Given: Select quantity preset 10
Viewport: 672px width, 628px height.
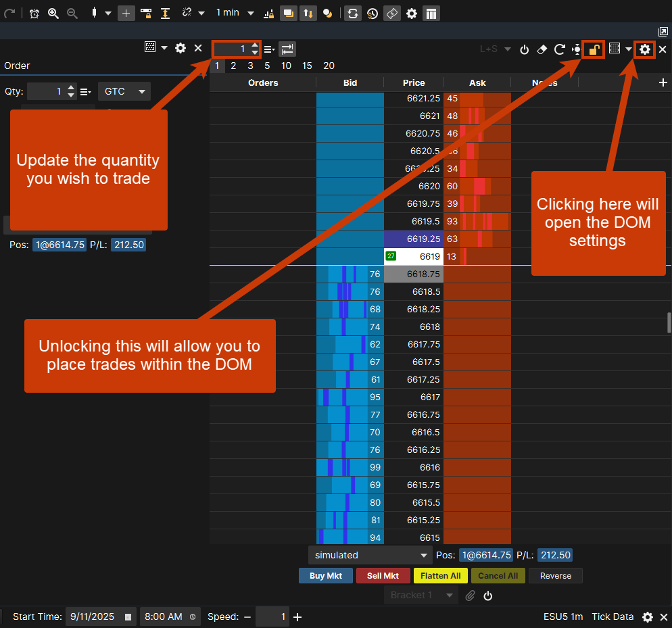Looking at the screenshot, I should [286, 66].
